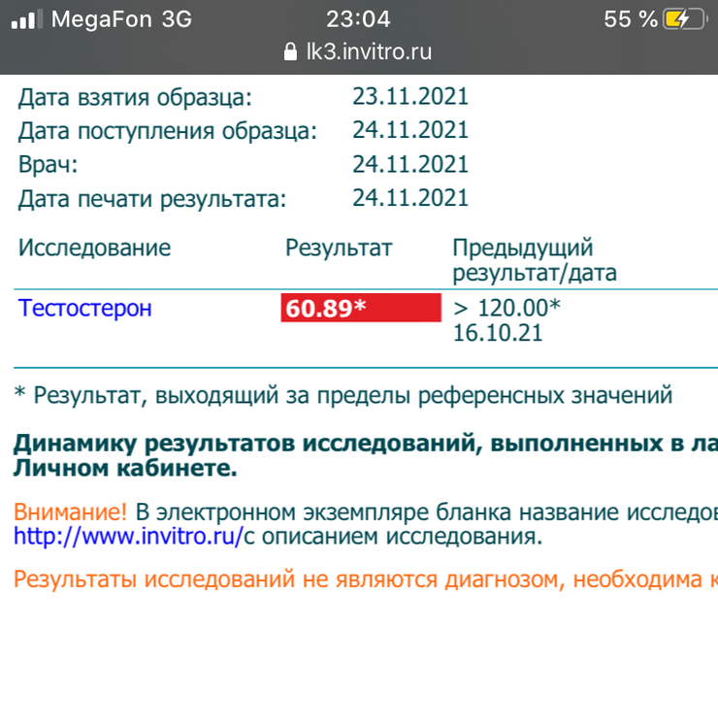Tap the 23:04 clock in status bar
Screen dimensions: 718x728
(x=358, y=19)
